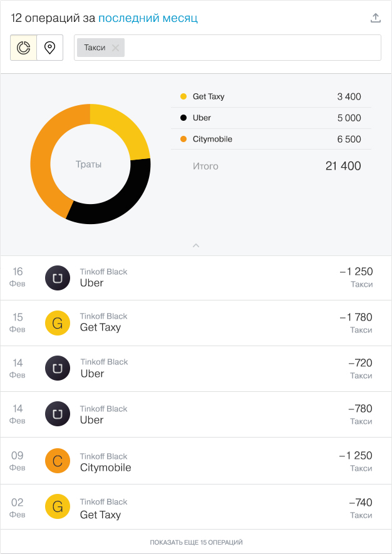The height and width of the screenshot is (554, 392).
Task: Switch to the map location view
Action: pyautogui.click(x=50, y=48)
